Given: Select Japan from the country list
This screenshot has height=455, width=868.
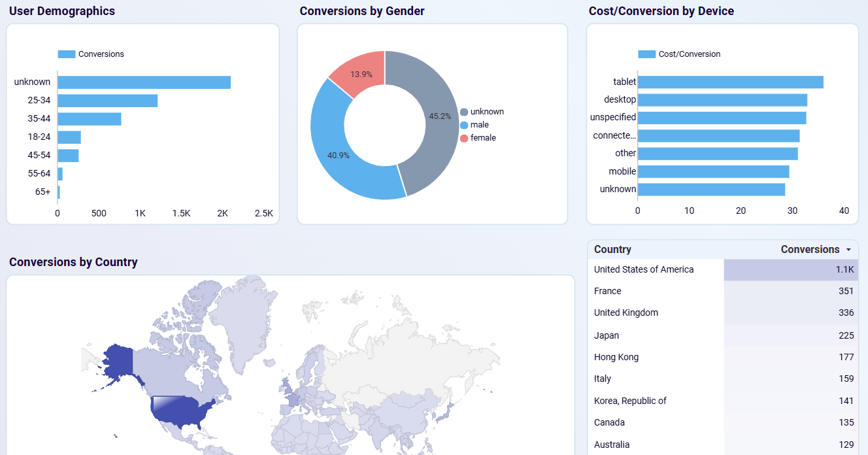Looking at the screenshot, I should point(606,335).
